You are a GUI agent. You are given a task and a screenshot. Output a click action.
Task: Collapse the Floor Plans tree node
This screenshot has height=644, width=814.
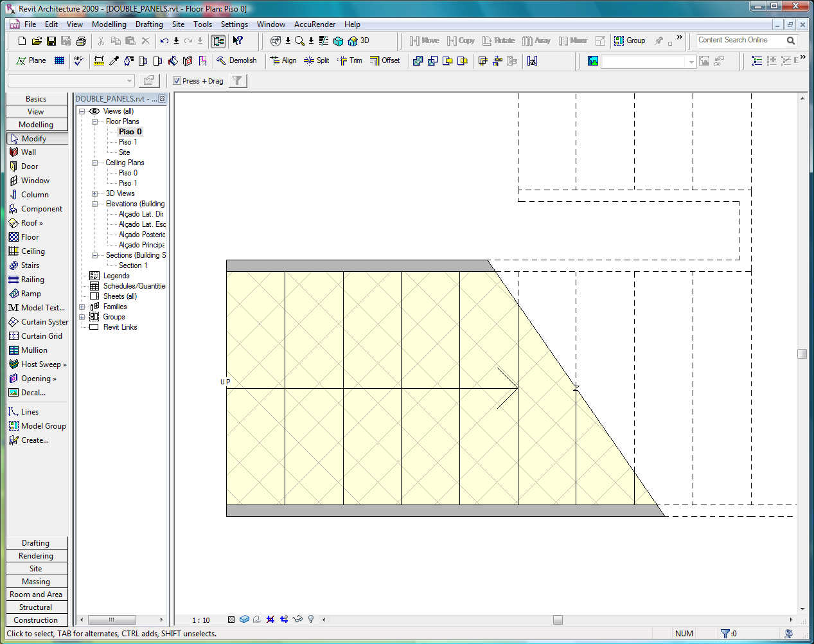[x=94, y=121]
